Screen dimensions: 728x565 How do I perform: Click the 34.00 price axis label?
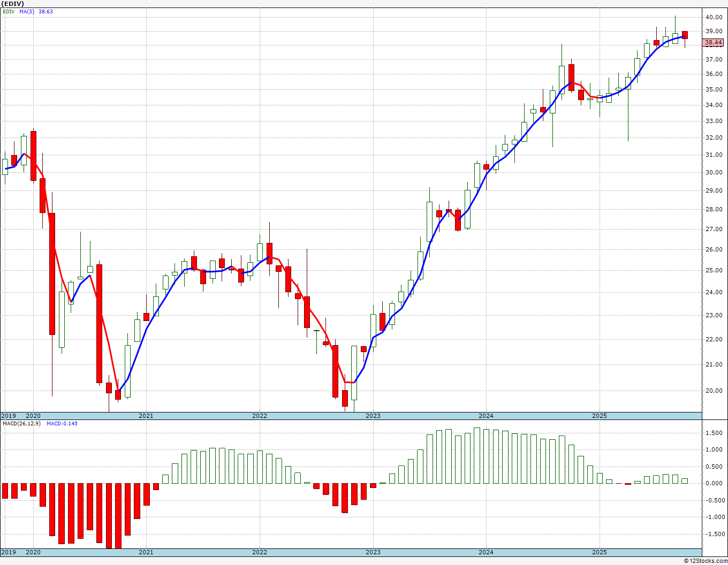pyautogui.click(x=714, y=105)
